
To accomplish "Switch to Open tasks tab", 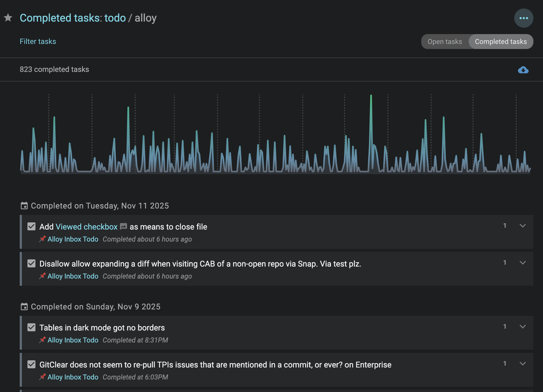I will click(x=444, y=42).
